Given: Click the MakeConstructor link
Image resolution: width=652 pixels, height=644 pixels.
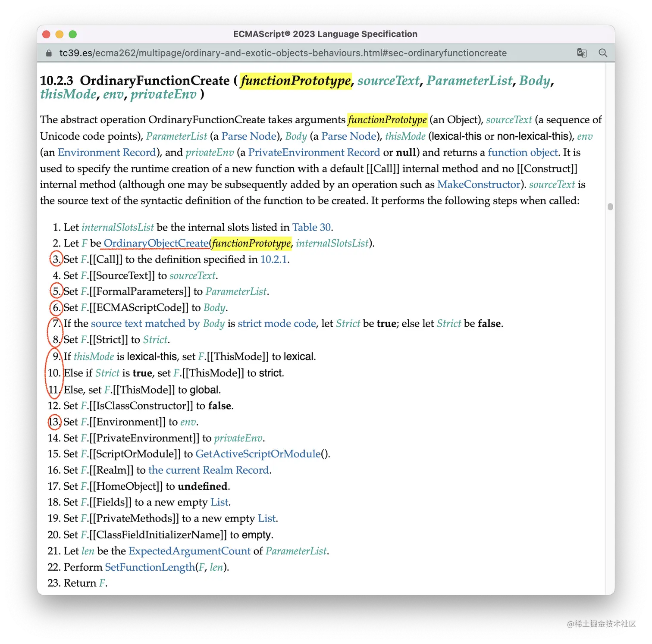Looking at the screenshot, I should [479, 184].
